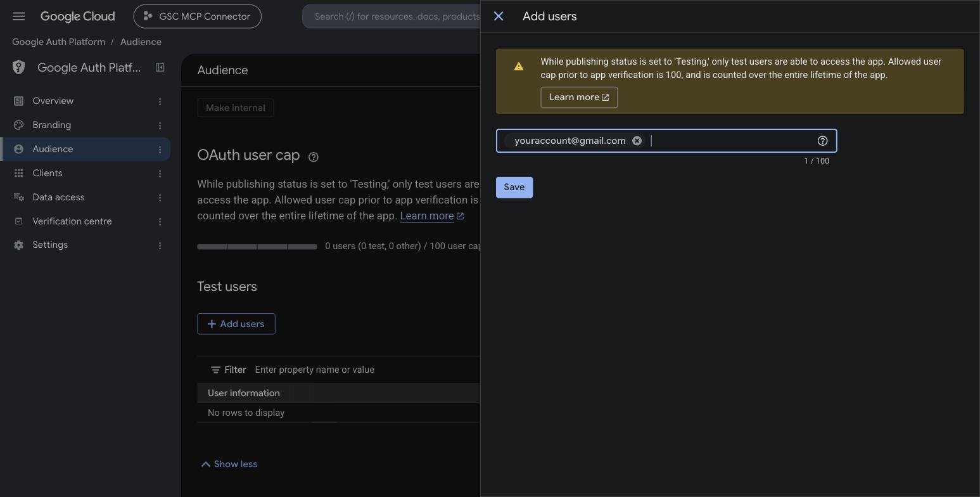The width and height of the screenshot is (980, 497).
Task: Click the Audience page heading
Action: click(x=222, y=70)
